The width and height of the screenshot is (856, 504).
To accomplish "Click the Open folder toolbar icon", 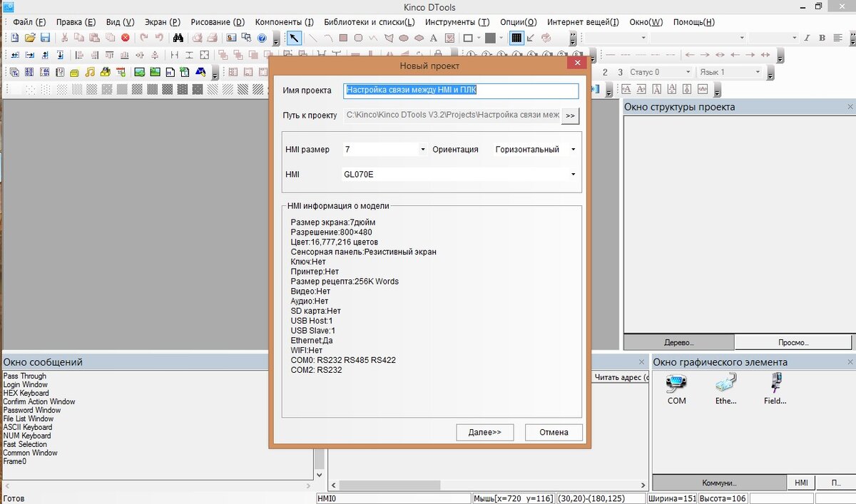I will coord(30,38).
